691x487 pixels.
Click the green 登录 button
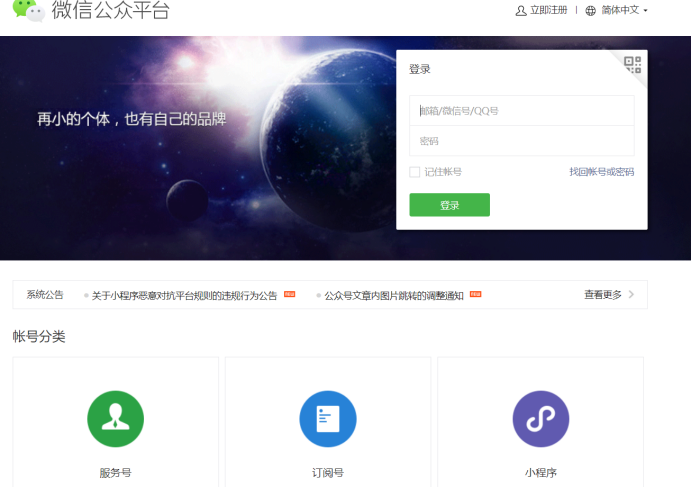(x=449, y=205)
